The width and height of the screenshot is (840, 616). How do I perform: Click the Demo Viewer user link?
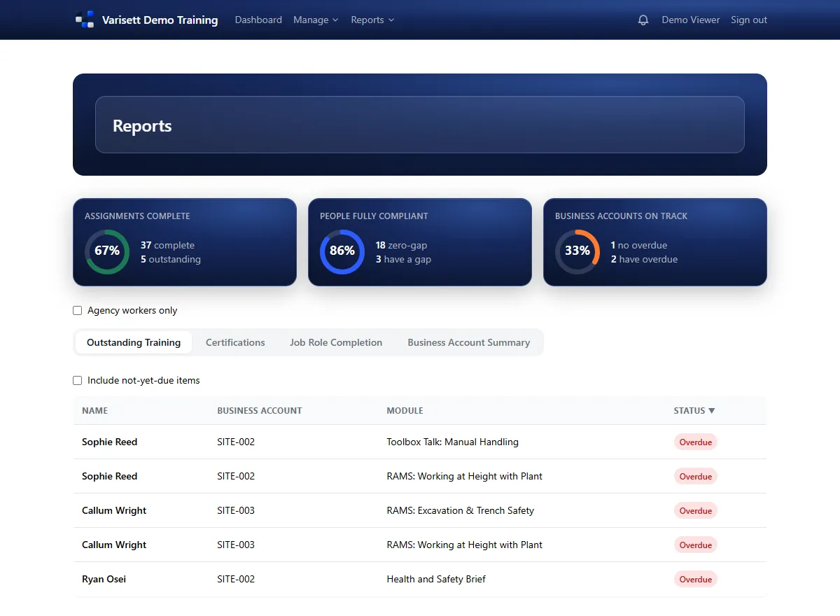691,20
